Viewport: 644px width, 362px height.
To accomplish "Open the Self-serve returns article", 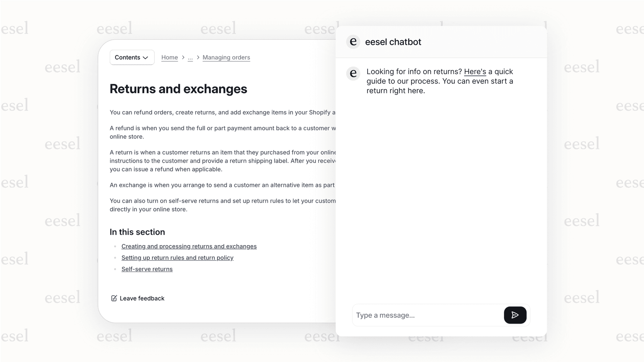I will coord(147,269).
